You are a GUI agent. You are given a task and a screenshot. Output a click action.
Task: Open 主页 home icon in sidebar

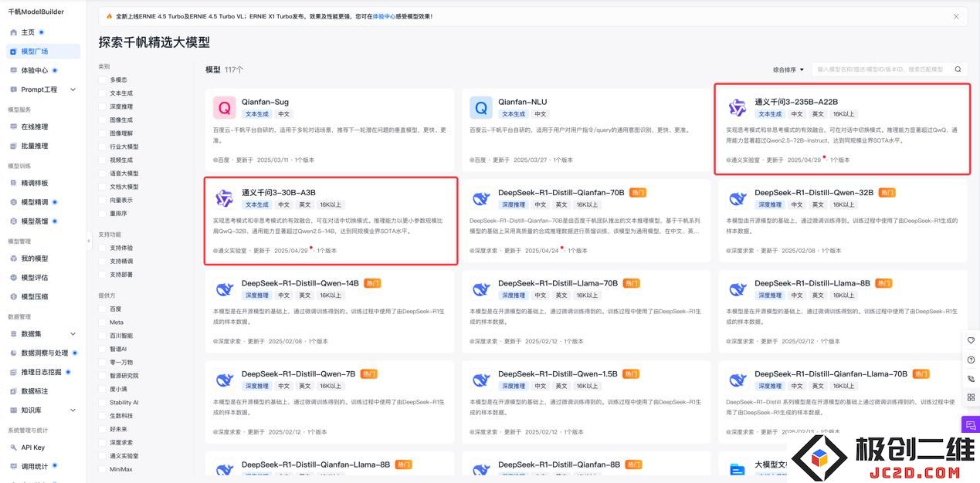click(13, 32)
